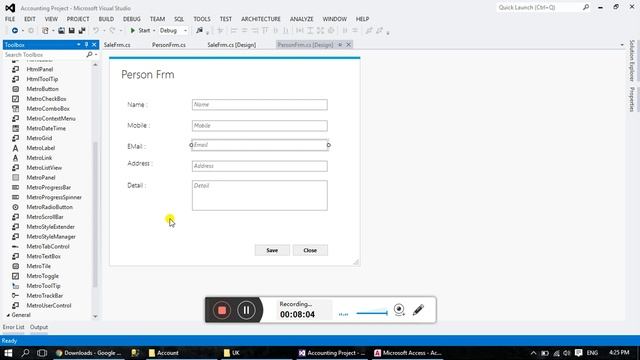This screenshot has width=640, height=360.
Task: Click the Name text box on form
Action: coord(260,104)
